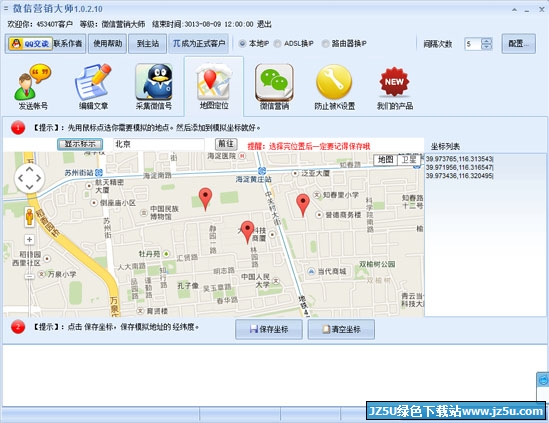Screen dimensions: 549x423
Task: Zoom out with the minus button
Action: 29,276
